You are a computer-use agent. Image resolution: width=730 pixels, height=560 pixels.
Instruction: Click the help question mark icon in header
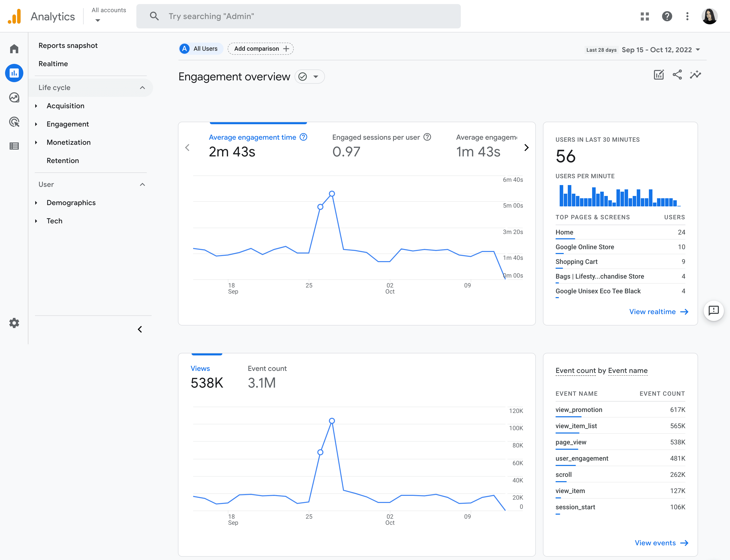tap(668, 16)
